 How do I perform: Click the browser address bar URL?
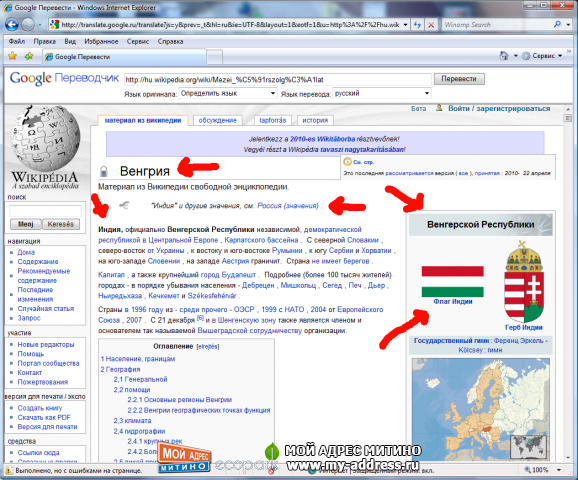click(x=230, y=25)
